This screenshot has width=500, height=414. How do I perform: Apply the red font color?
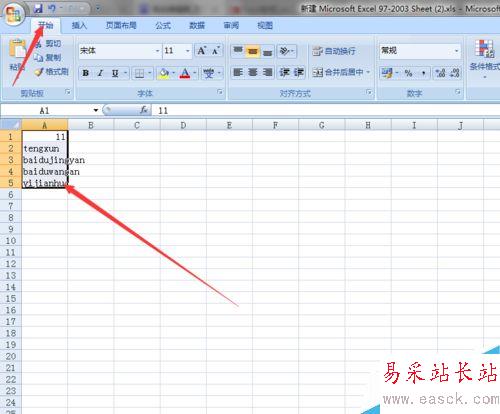click(185, 73)
